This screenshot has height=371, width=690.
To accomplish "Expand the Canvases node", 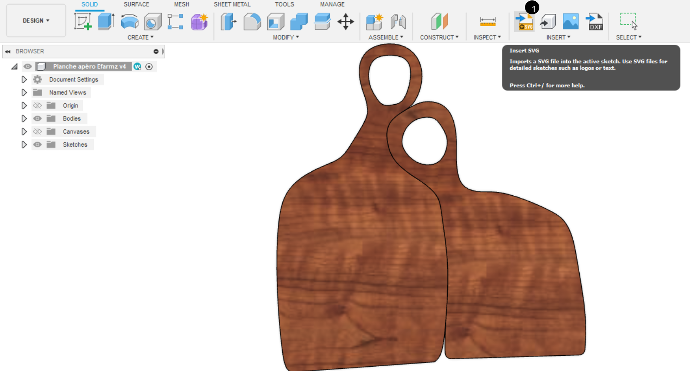I will pyautogui.click(x=25, y=132).
